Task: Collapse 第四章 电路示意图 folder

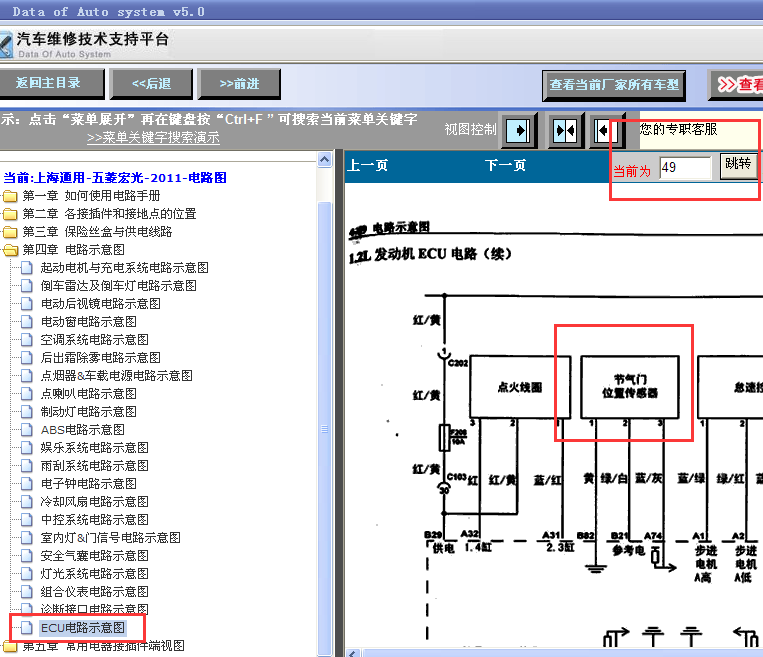Action: (10, 250)
